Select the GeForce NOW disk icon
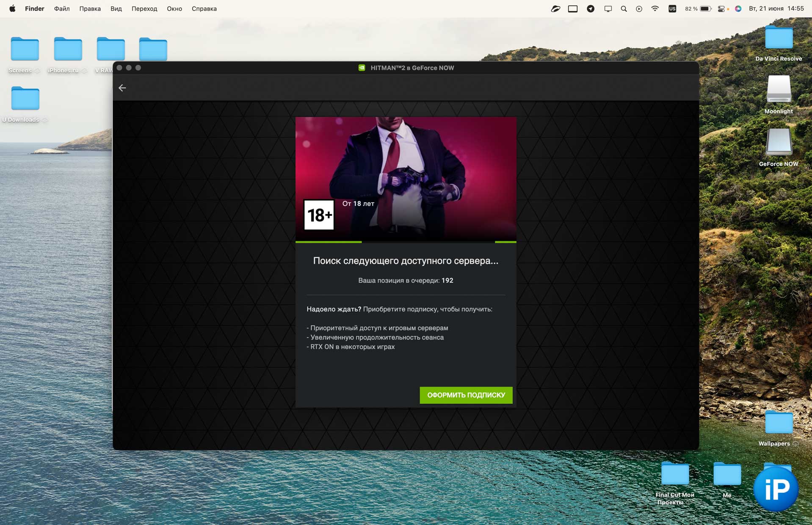 point(779,142)
